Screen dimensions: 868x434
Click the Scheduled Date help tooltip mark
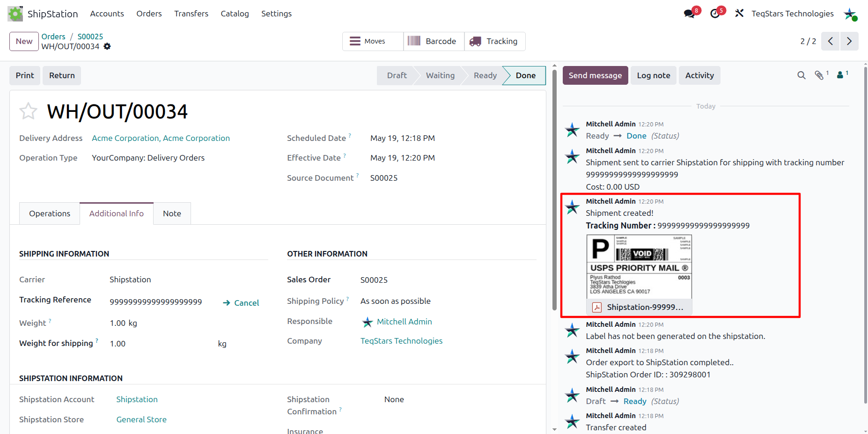click(x=350, y=136)
